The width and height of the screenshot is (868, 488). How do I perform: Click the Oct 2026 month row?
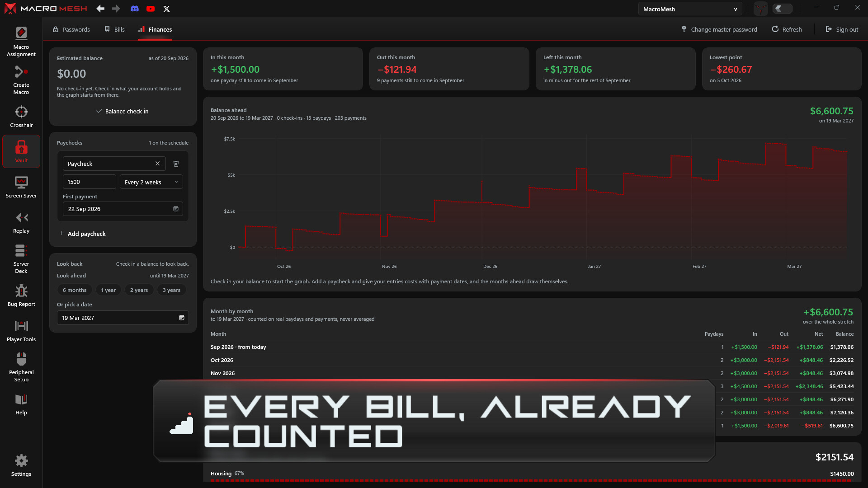532,360
